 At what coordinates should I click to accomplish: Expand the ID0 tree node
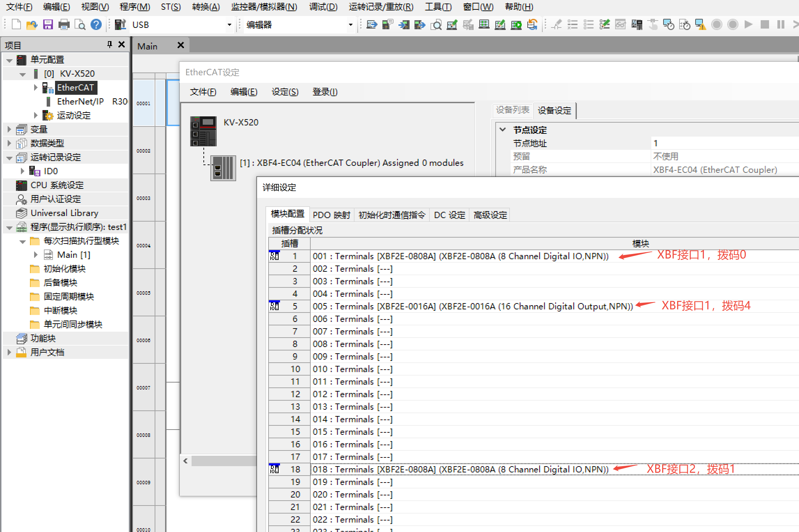click(23, 171)
